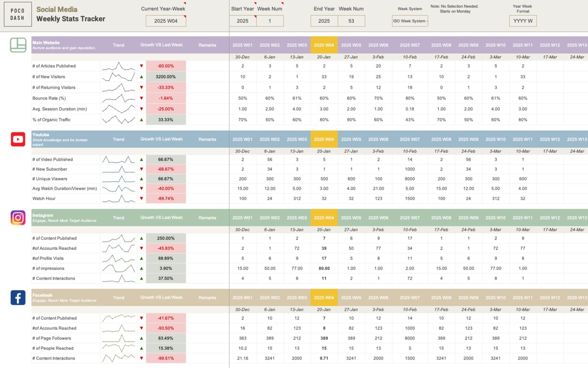Click the YouTube logo icon
This screenshot has height=368, width=588.
pyautogui.click(x=18, y=139)
